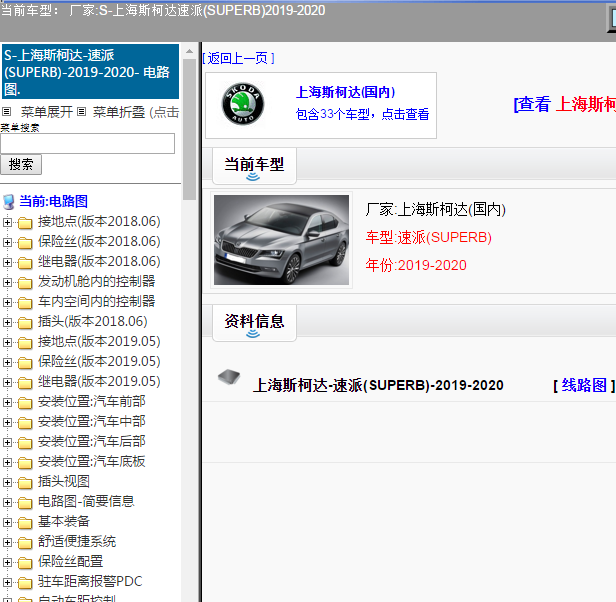Image resolution: width=616 pixels, height=602 pixels.
Task: Click 包含33个车型,点击查看 link
Action: [362, 114]
